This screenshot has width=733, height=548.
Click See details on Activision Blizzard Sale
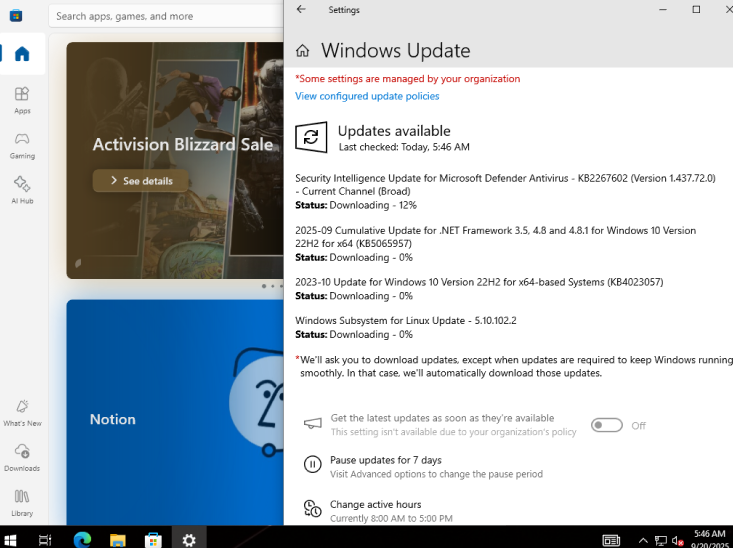click(x=141, y=181)
